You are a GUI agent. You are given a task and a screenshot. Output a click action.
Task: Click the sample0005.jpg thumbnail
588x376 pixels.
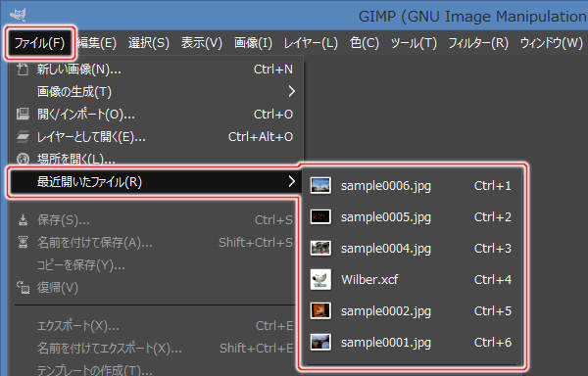320,216
